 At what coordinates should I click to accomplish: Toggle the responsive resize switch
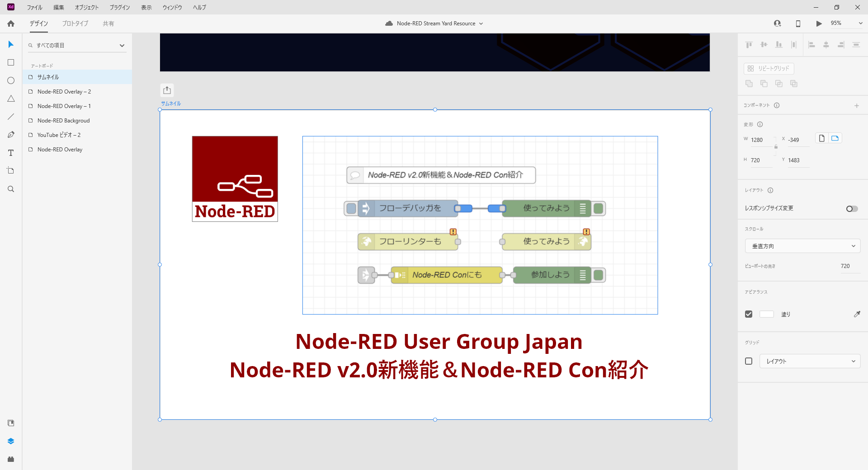[852, 208]
